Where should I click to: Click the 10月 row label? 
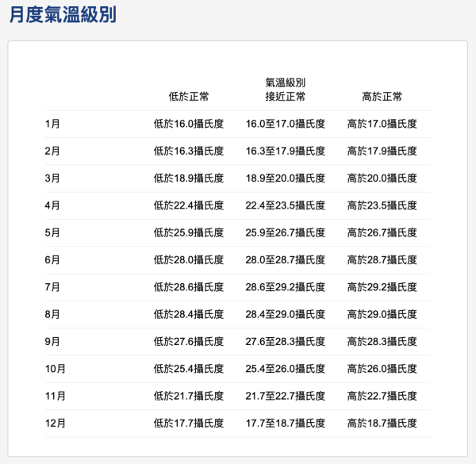(56, 369)
